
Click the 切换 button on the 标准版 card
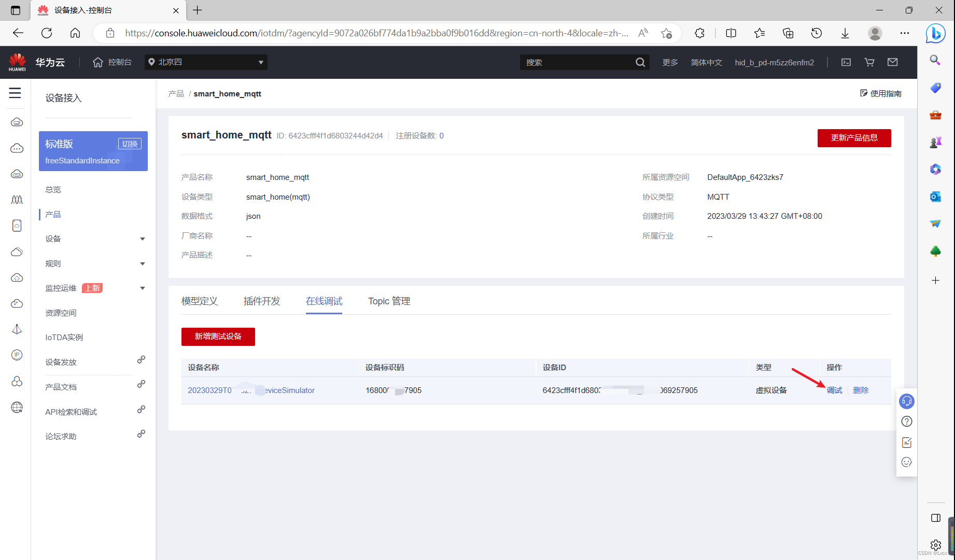(130, 144)
